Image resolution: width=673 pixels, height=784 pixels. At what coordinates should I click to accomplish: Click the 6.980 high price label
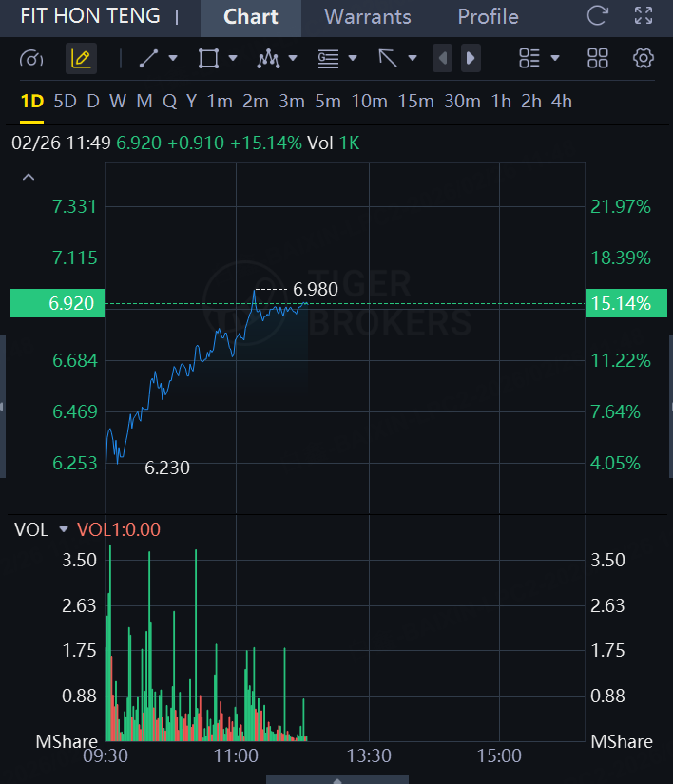coord(315,289)
